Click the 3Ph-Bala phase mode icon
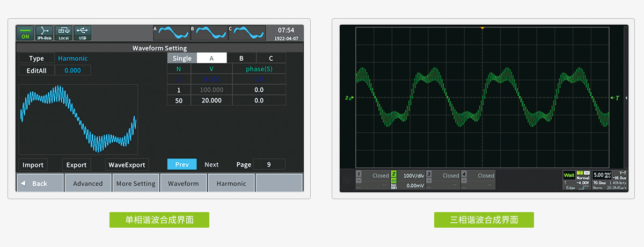This screenshot has width=644, height=247. [44, 33]
